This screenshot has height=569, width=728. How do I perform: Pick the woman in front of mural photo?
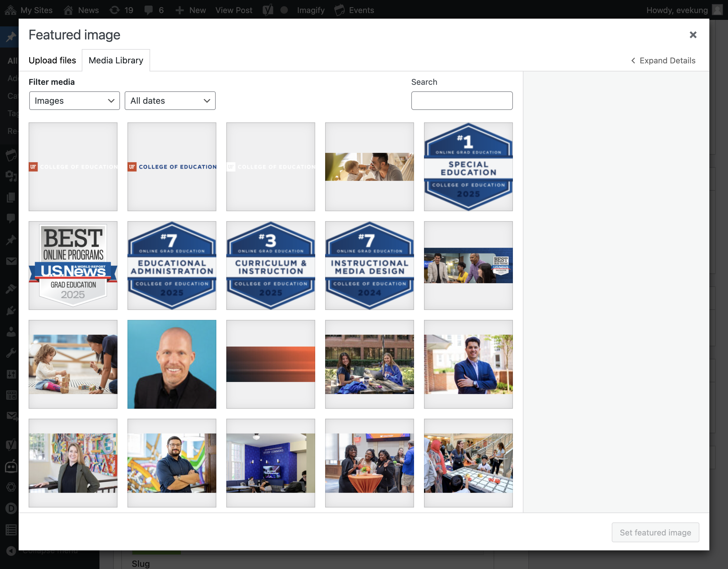click(73, 463)
